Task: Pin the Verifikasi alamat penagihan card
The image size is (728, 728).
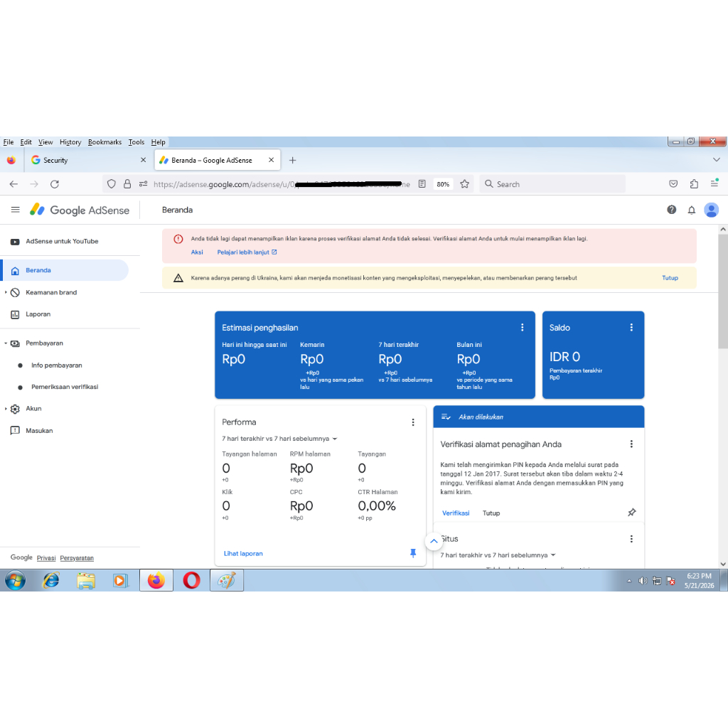Action: point(631,513)
